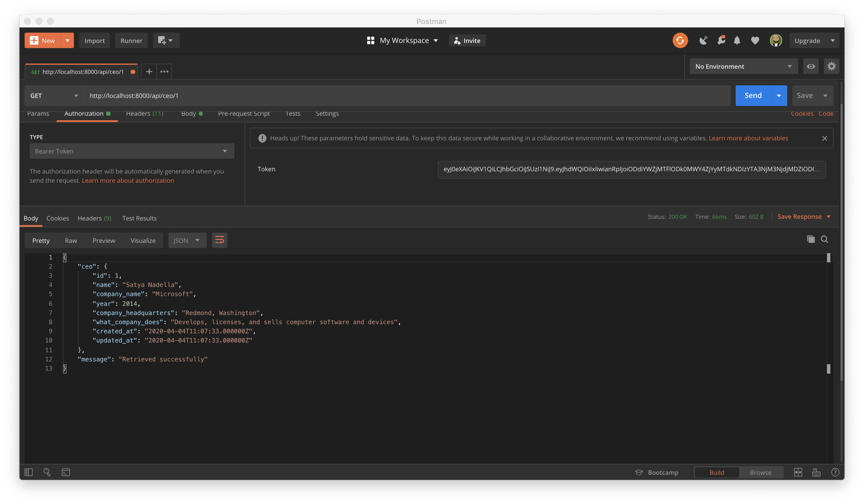
Task: Select the GET localhost api/ceo/1 request tab
Action: (x=81, y=71)
